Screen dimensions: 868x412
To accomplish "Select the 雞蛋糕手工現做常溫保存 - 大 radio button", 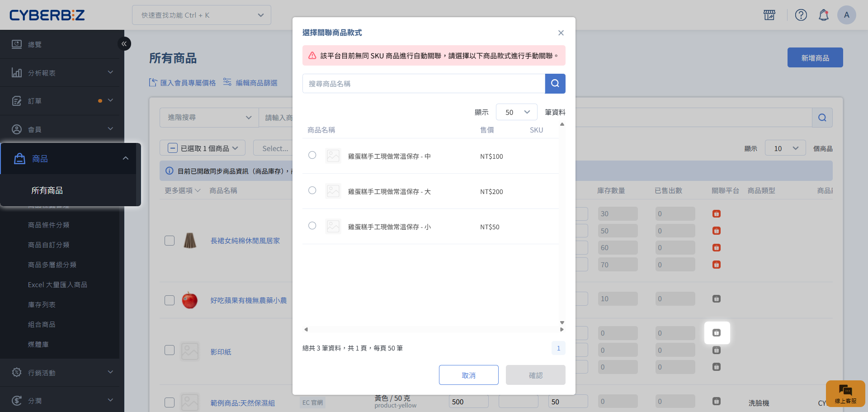I will (x=312, y=190).
